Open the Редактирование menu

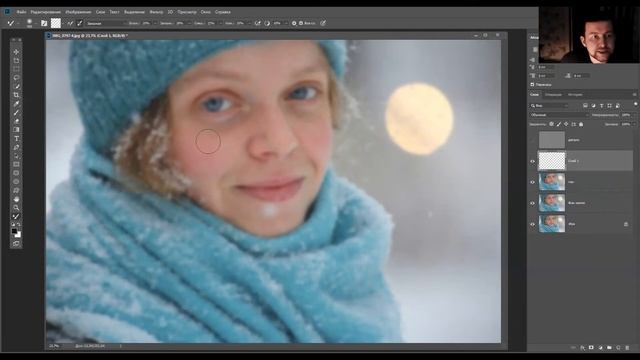coord(46,12)
